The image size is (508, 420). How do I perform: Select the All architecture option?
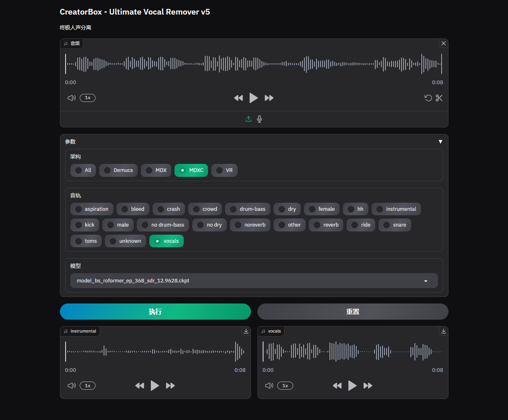coord(83,170)
